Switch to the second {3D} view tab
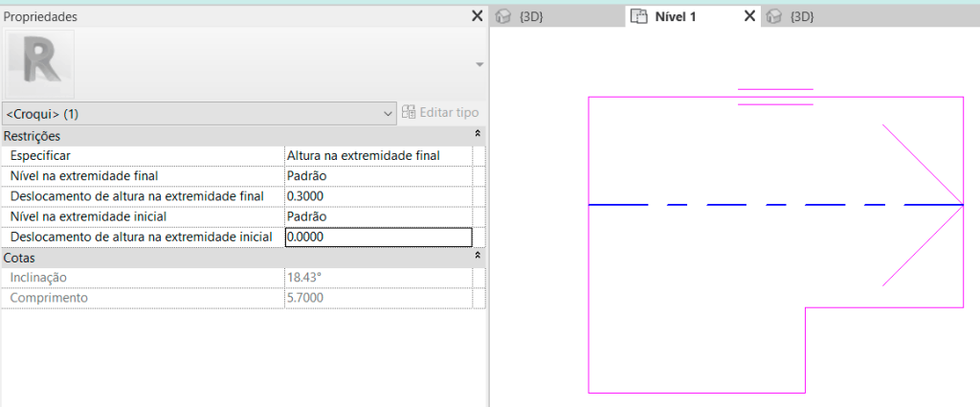Screen dimensions: 980x407 (802, 17)
